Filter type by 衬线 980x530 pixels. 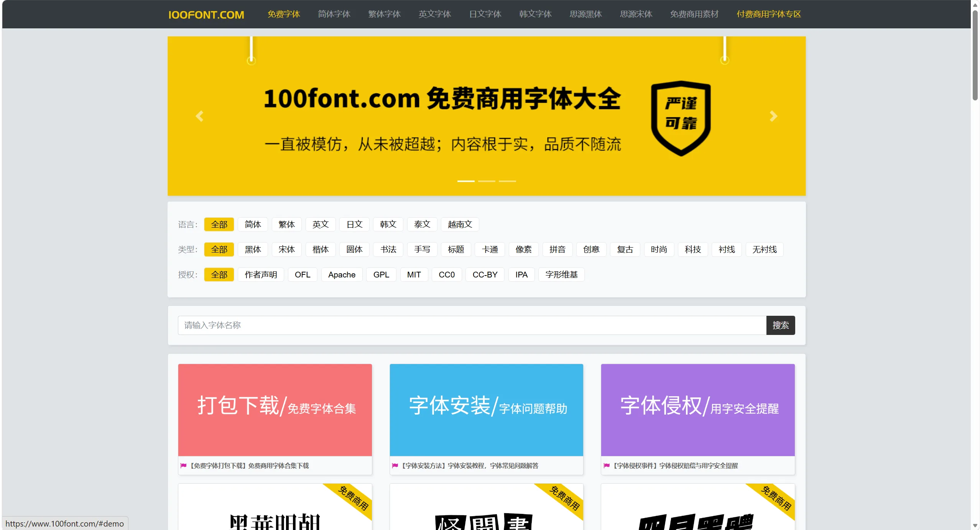[x=727, y=249]
